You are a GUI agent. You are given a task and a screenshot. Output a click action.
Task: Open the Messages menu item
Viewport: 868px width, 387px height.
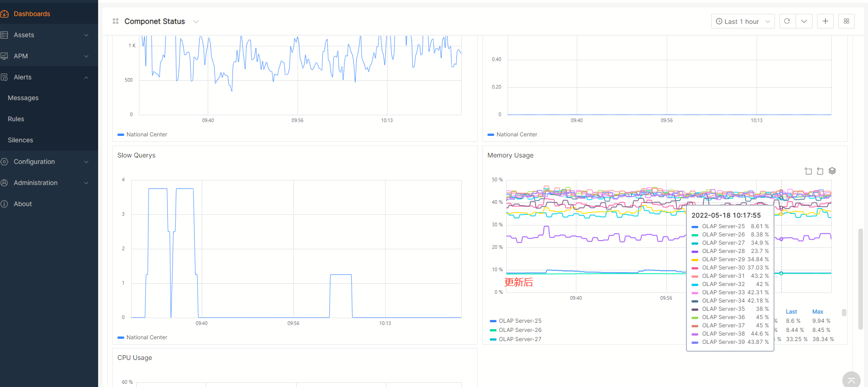coord(23,98)
